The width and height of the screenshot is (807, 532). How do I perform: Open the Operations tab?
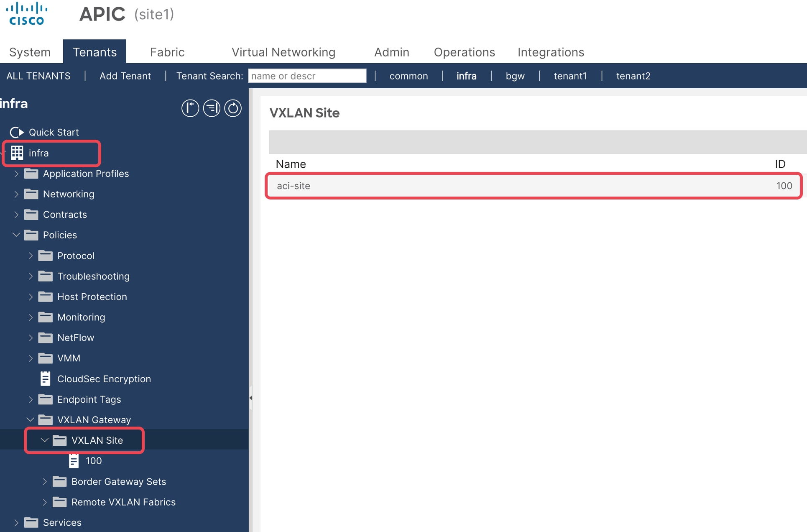click(x=464, y=52)
